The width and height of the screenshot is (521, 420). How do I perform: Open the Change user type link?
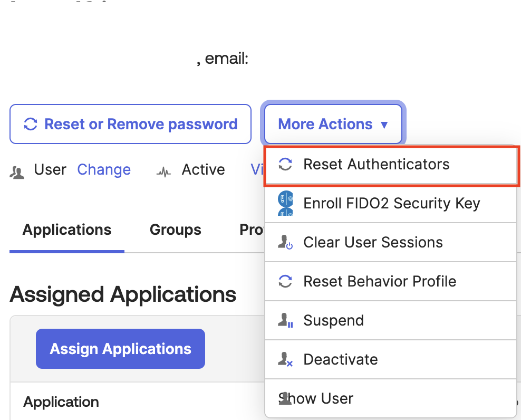point(103,170)
